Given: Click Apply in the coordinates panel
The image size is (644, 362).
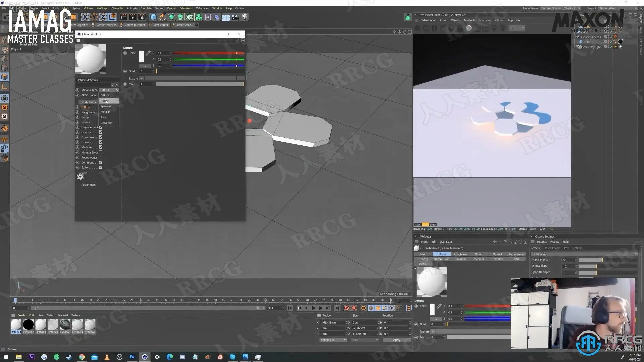Looking at the screenshot, I should point(397,340).
